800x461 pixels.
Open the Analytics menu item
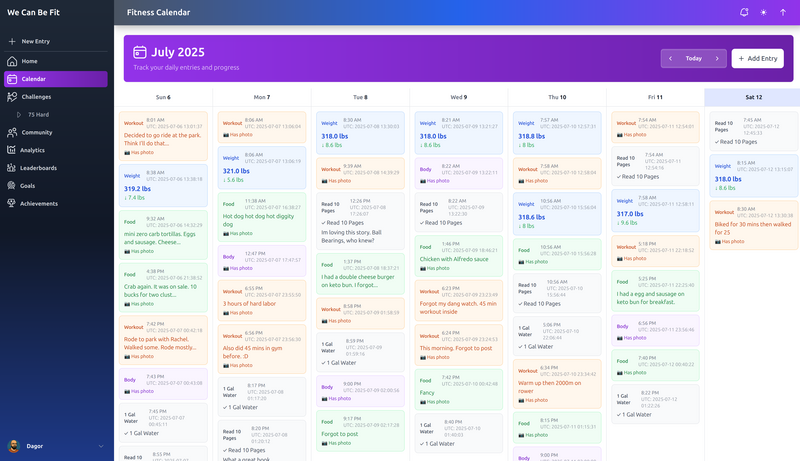coord(56,150)
